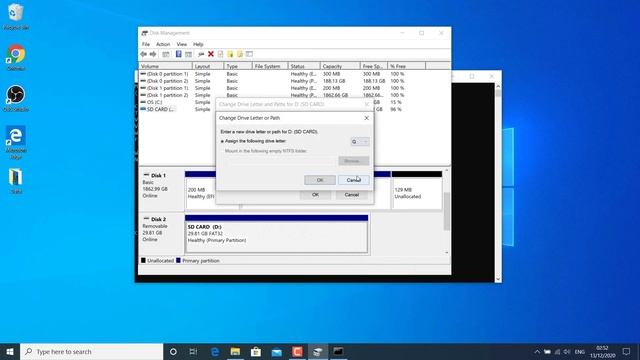Click the Cortana circle on the taskbar

(173, 351)
